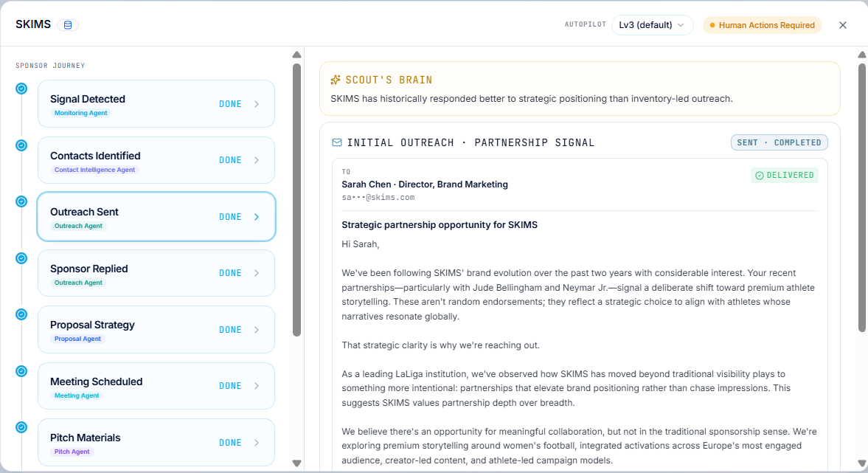Expand Outreach Sent card chevron
Screen dimensions: 868x473
257,217
